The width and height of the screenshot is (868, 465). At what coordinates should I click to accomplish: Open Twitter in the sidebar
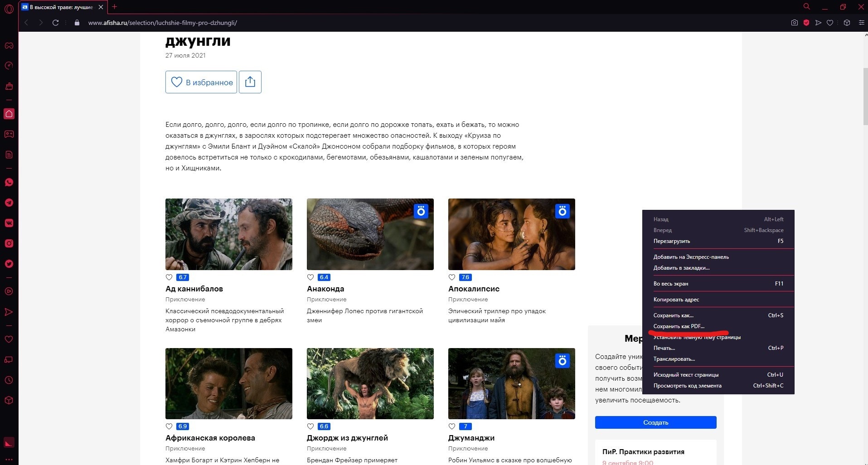click(9, 264)
